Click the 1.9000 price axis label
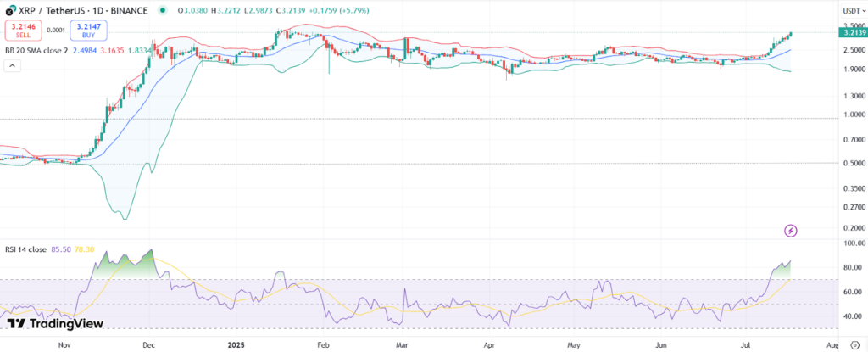This screenshot has width=868, height=352. pos(854,70)
